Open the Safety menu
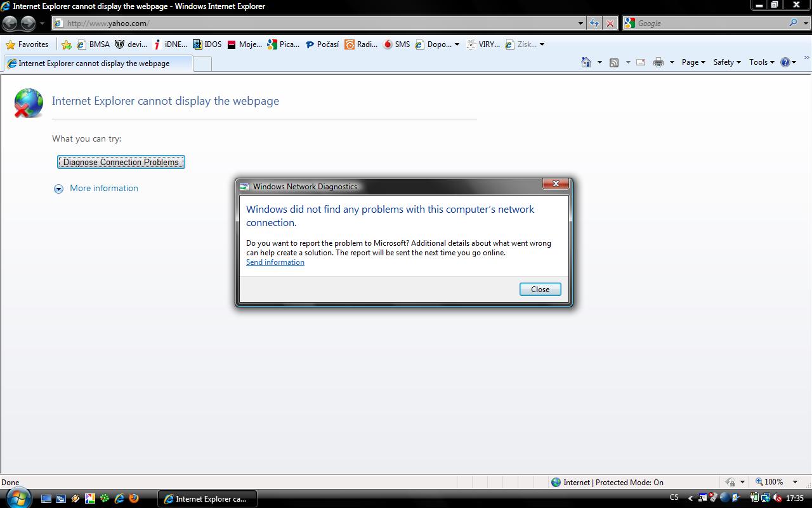 tap(726, 62)
